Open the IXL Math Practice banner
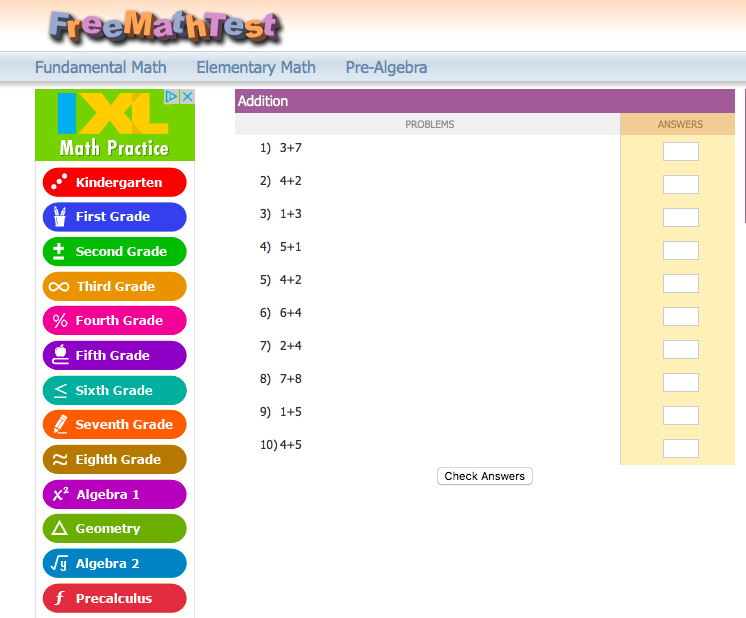This screenshot has height=618, width=746. point(115,125)
